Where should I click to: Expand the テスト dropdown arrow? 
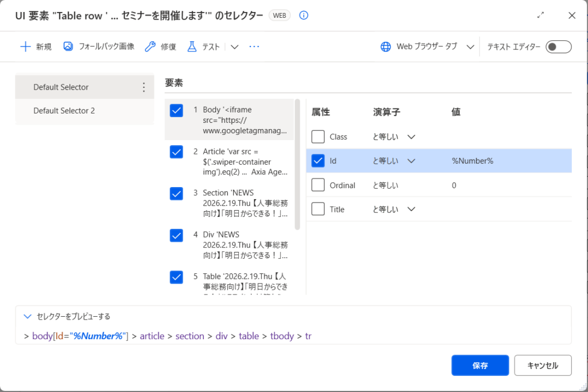point(234,47)
